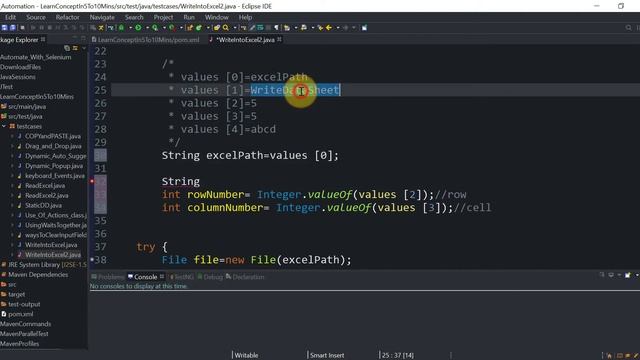Click the Search magnifier toolbar icon
The height and width of the screenshot is (360, 640).
[226, 28]
